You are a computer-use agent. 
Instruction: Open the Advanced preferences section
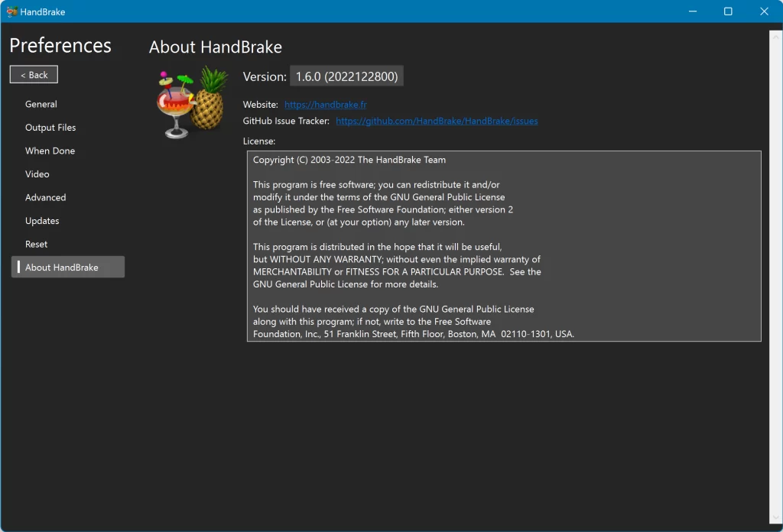pos(45,197)
